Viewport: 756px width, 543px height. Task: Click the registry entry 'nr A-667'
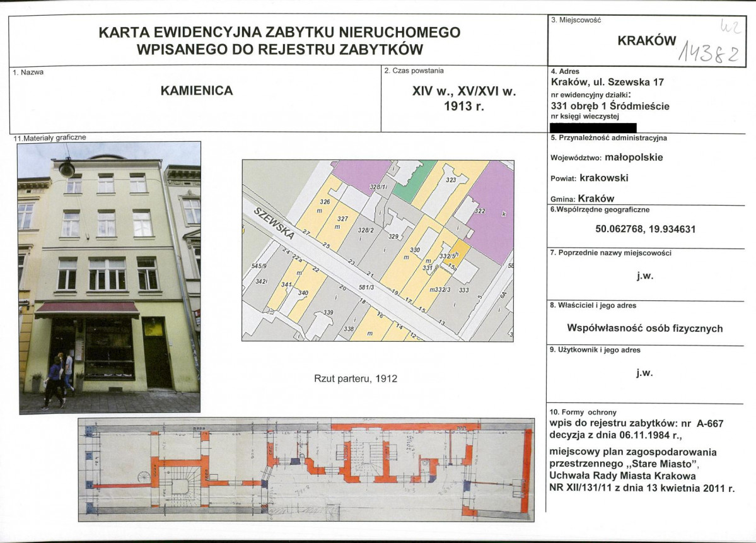click(x=702, y=423)
